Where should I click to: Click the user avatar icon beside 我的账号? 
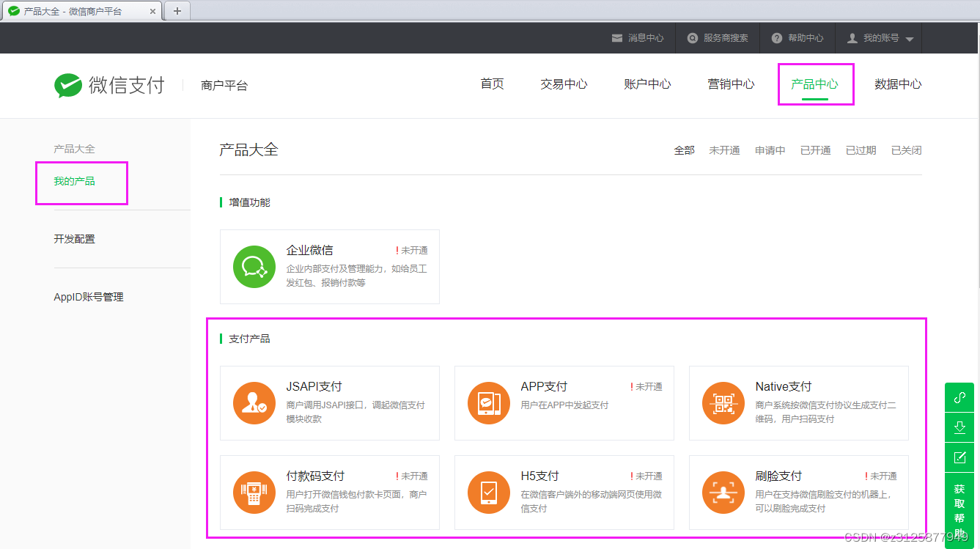point(852,38)
